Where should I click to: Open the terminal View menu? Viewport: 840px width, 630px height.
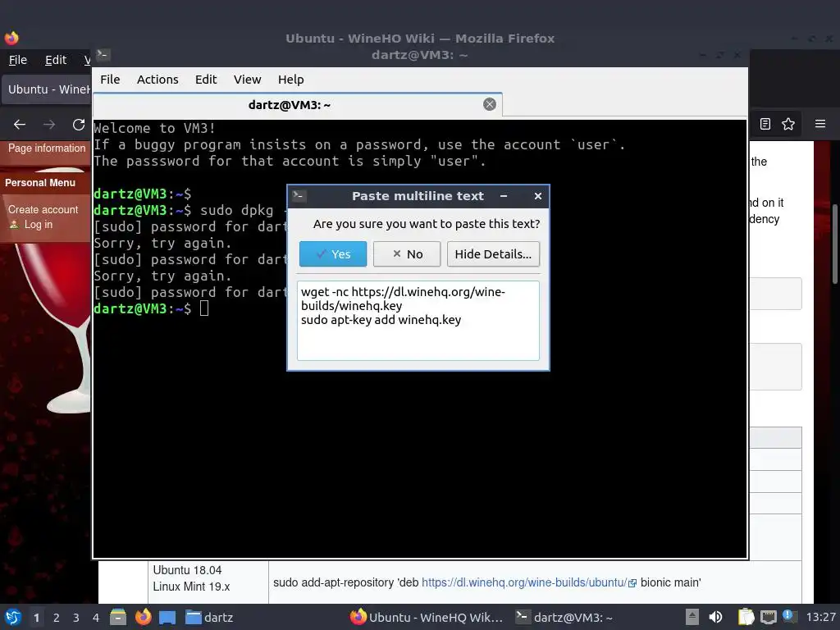coord(247,80)
